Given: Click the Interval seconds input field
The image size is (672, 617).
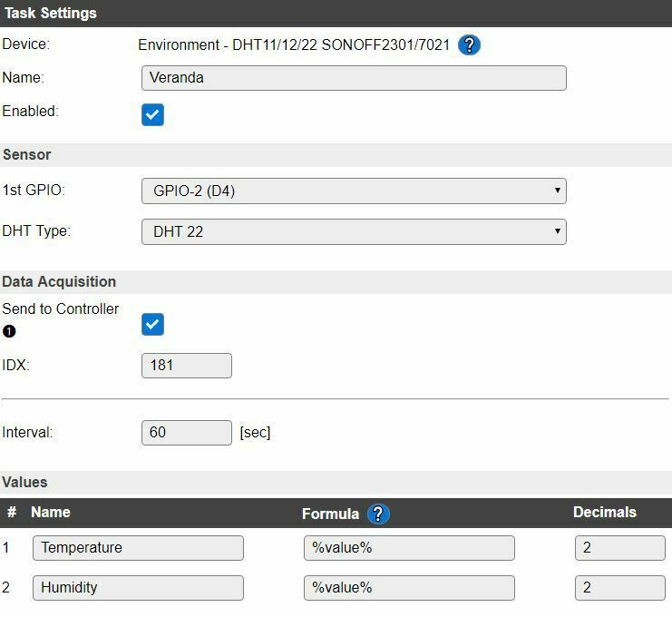Looking at the screenshot, I should point(187,432).
